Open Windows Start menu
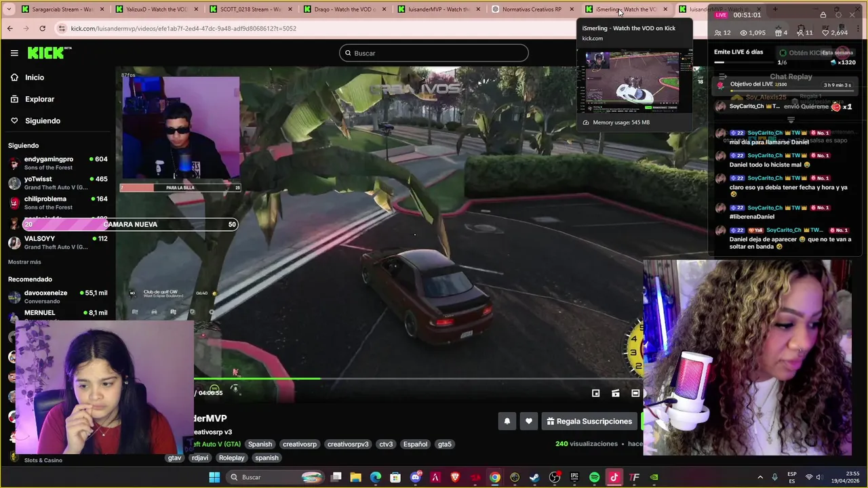 (214, 477)
